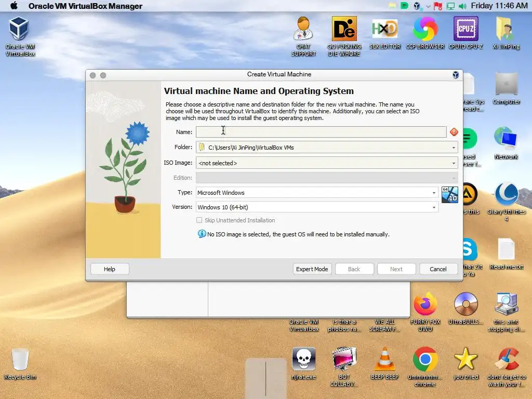Open the 'WE ALL SCREAM F...' desktop icon label

coord(384,325)
